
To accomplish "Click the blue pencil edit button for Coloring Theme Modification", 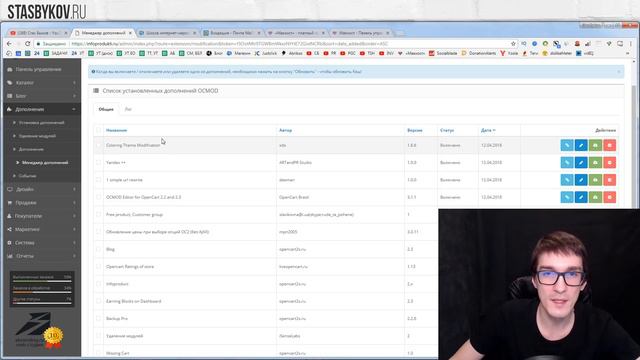I will tap(581, 145).
